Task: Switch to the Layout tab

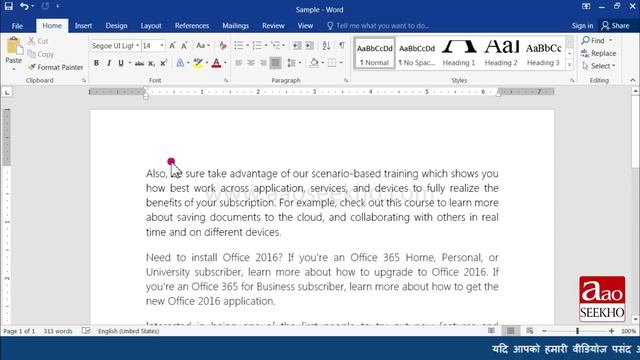Action: (151, 26)
